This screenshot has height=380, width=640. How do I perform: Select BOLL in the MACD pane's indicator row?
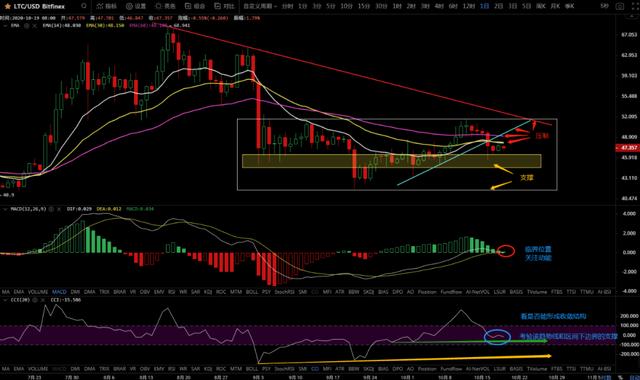[x=252, y=292]
